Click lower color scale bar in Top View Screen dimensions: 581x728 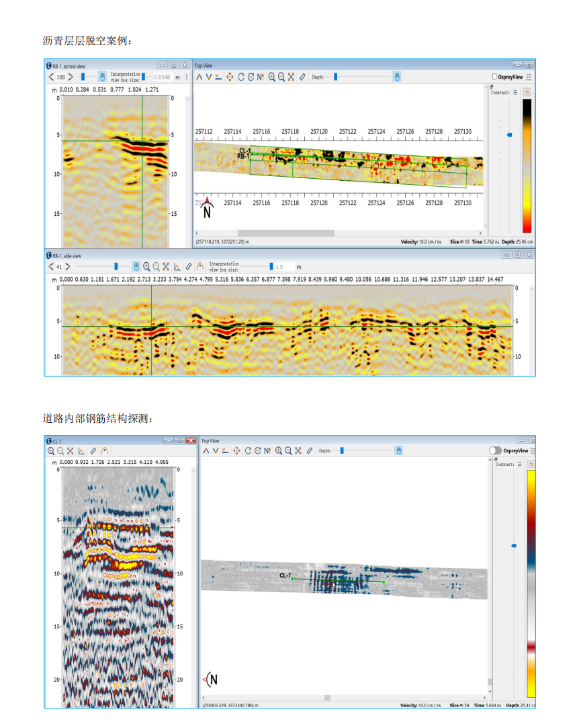point(531,583)
